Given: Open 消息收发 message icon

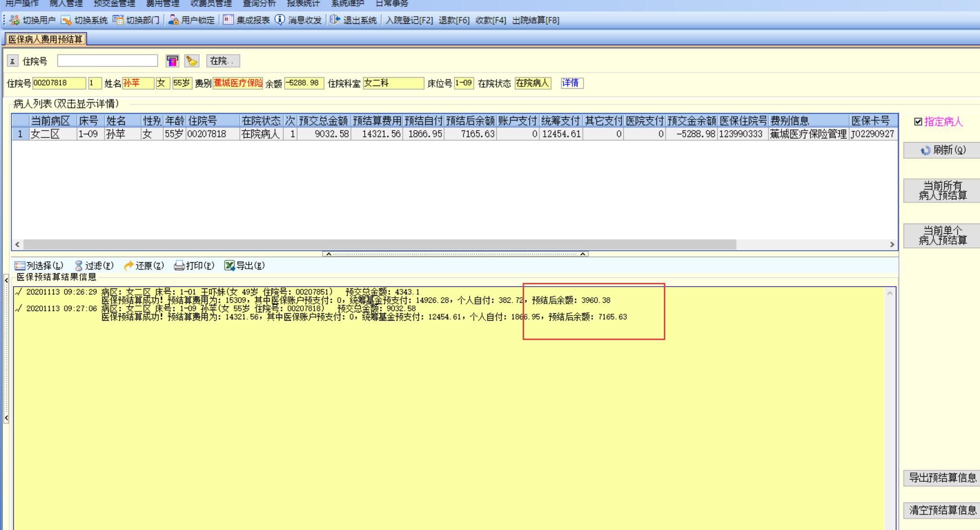Looking at the screenshot, I should pyautogui.click(x=280, y=20).
